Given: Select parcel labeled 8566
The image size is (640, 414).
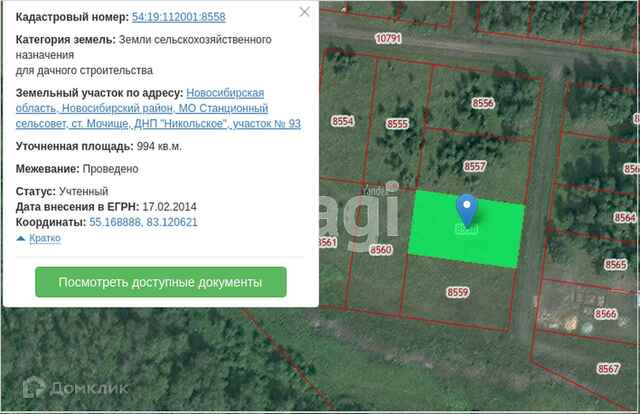Looking at the screenshot, I should click(605, 314).
